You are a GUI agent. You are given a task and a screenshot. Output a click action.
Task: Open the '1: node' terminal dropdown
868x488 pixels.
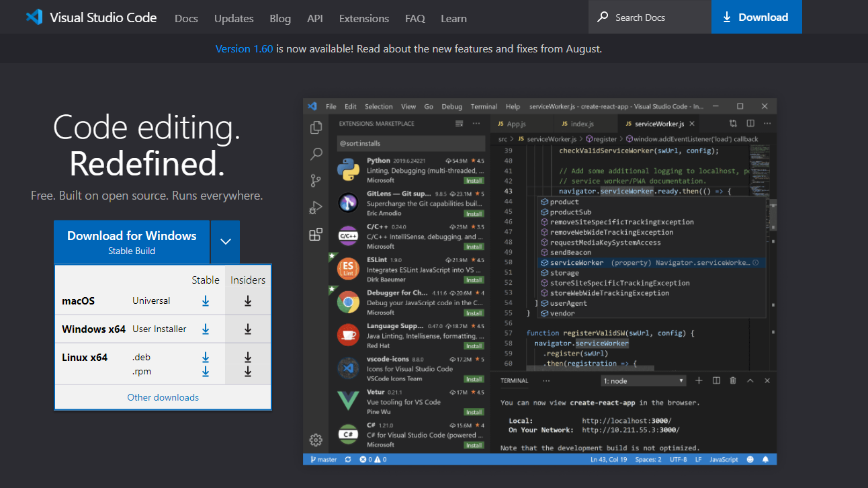(643, 380)
